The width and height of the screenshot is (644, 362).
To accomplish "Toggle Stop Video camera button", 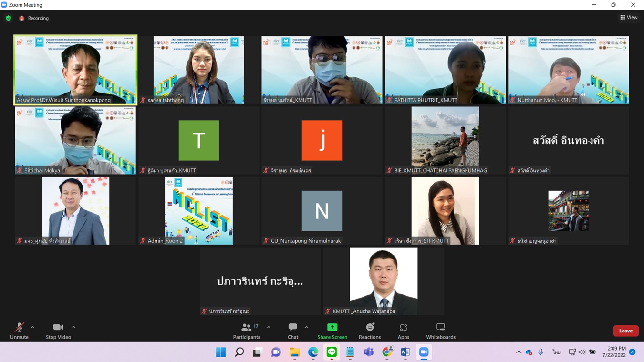I will tap(58, 331).
